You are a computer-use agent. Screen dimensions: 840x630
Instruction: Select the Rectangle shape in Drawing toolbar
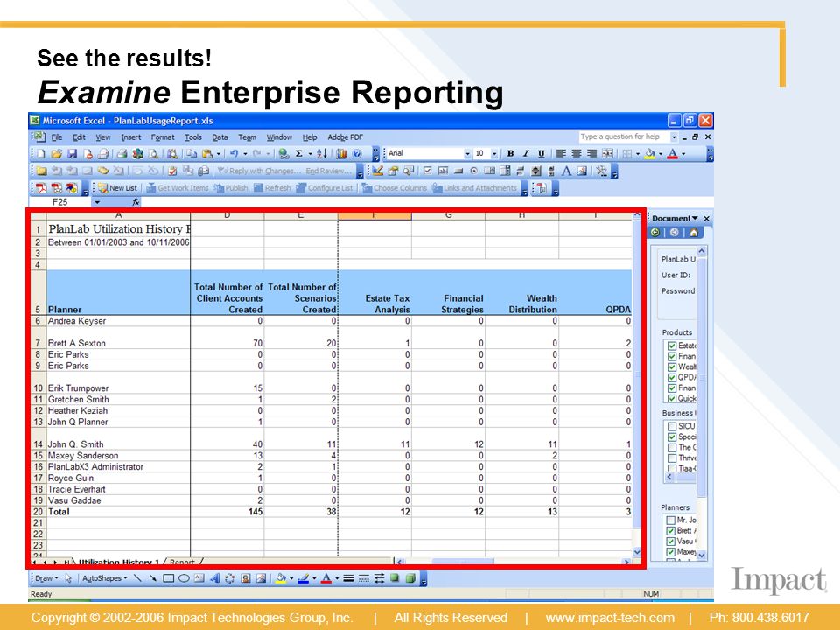click(168, 578)
